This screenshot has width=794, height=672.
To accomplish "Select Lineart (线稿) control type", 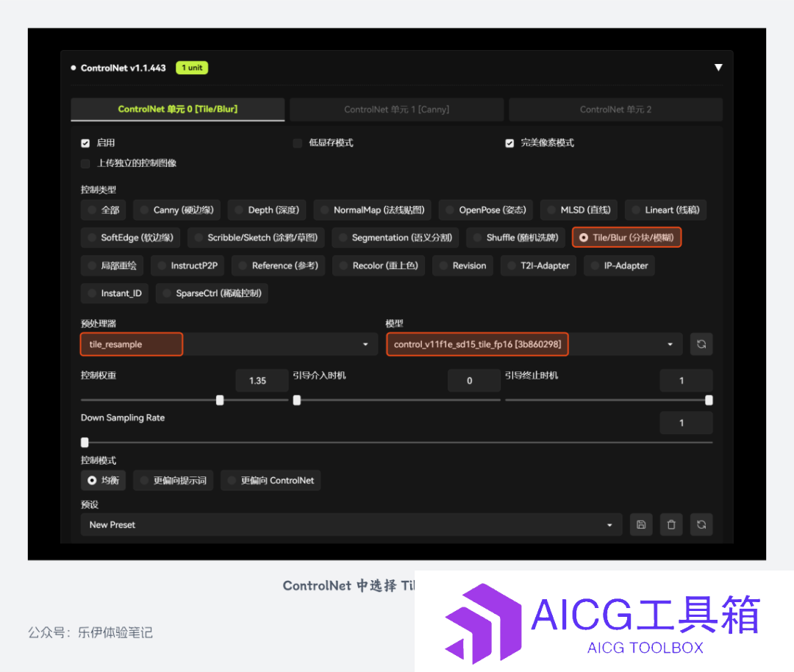I will coord(665,210).
